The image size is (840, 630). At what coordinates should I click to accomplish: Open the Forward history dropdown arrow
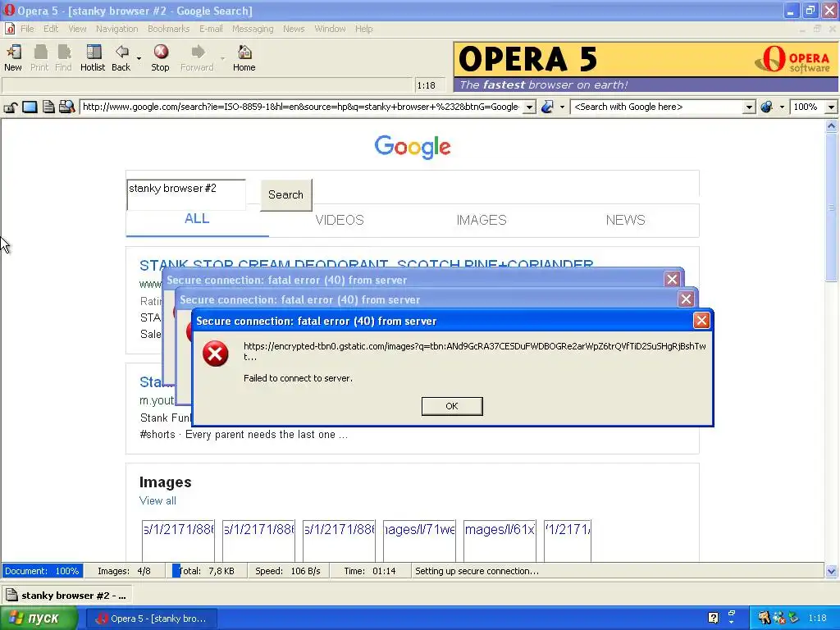[x=222, y=58]
